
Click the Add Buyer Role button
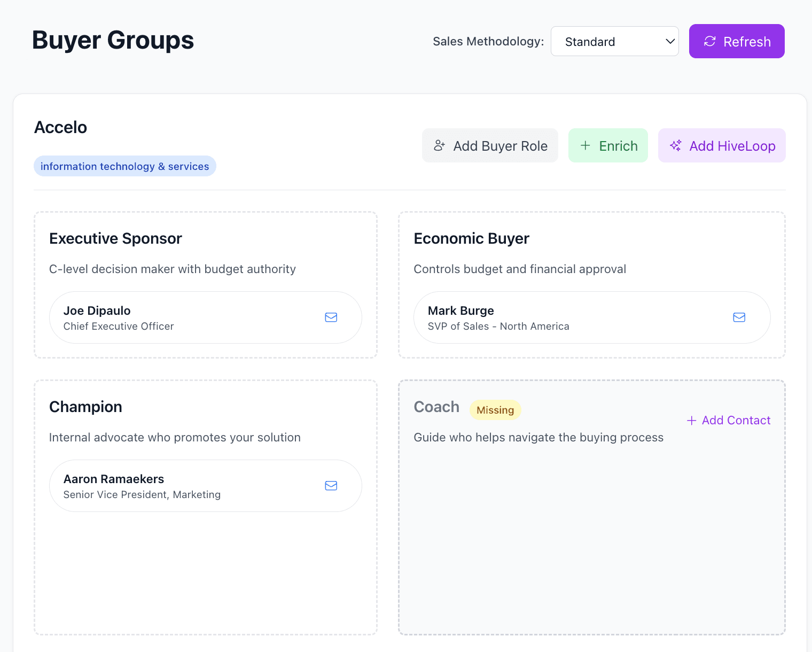tap(489, 145)
